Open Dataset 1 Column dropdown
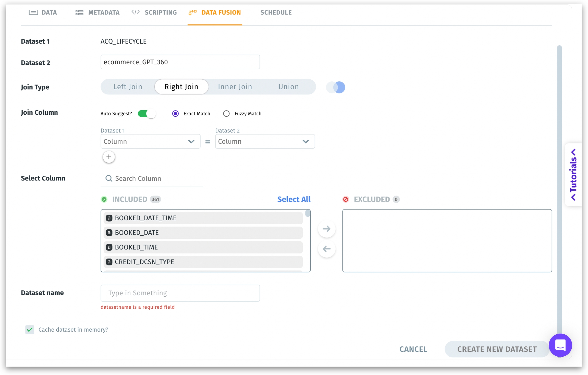Viewport: 588px width, 375px height. tap(150, 141)
